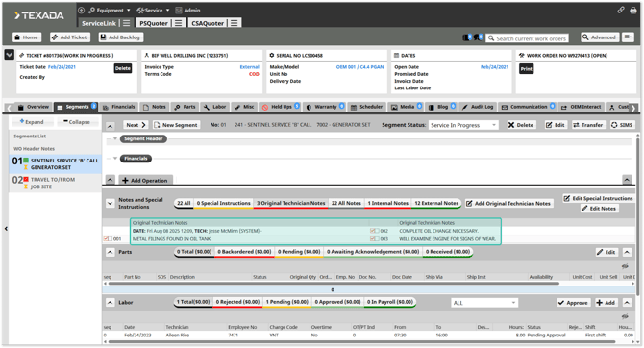
Task: Switch to the Overview tab
Action: pyautogui.click(x=34, y=107)
